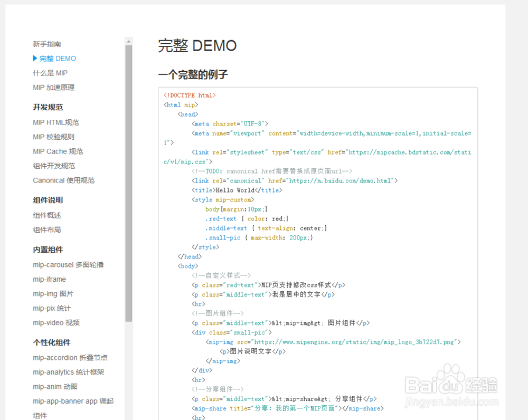View the mip-video 视频 component page
The image size is (528, 420).
click(x=55, y=322)
